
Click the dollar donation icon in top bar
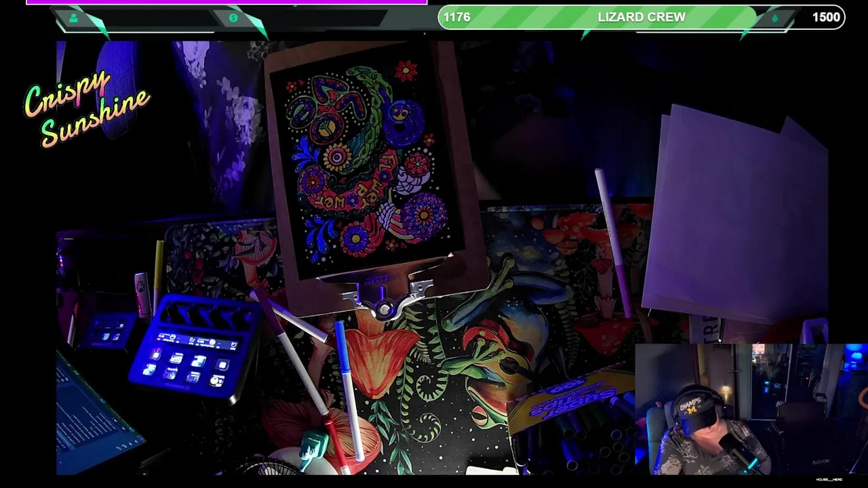(233, 18)
